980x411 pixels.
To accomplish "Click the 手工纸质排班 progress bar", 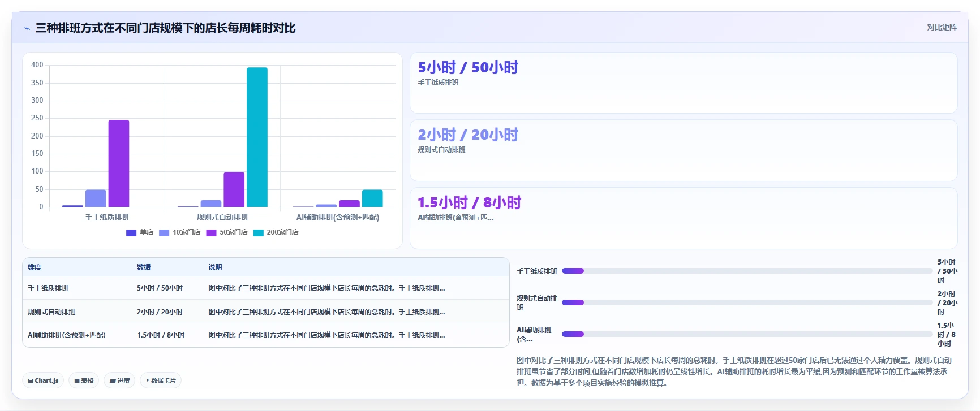I will pos(747,271).
